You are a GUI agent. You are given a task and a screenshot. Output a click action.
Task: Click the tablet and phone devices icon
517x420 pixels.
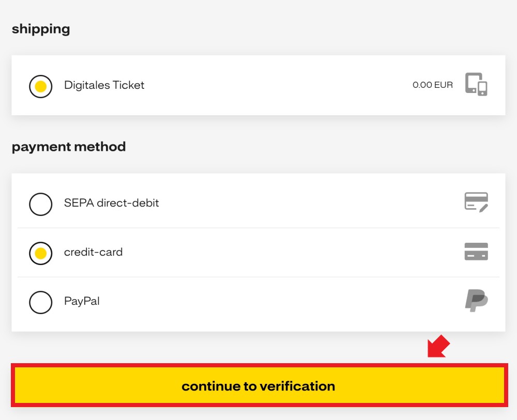(x=476, y=84)
